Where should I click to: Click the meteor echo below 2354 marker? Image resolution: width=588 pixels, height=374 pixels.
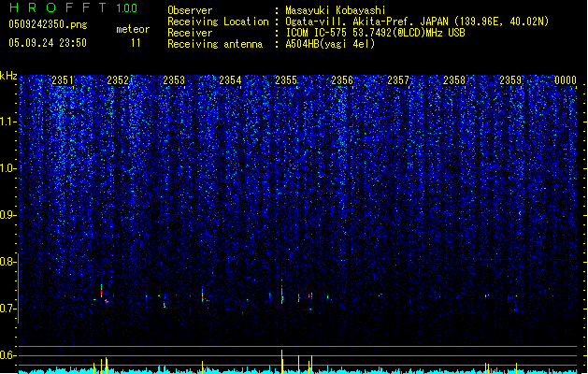[203, 295]
